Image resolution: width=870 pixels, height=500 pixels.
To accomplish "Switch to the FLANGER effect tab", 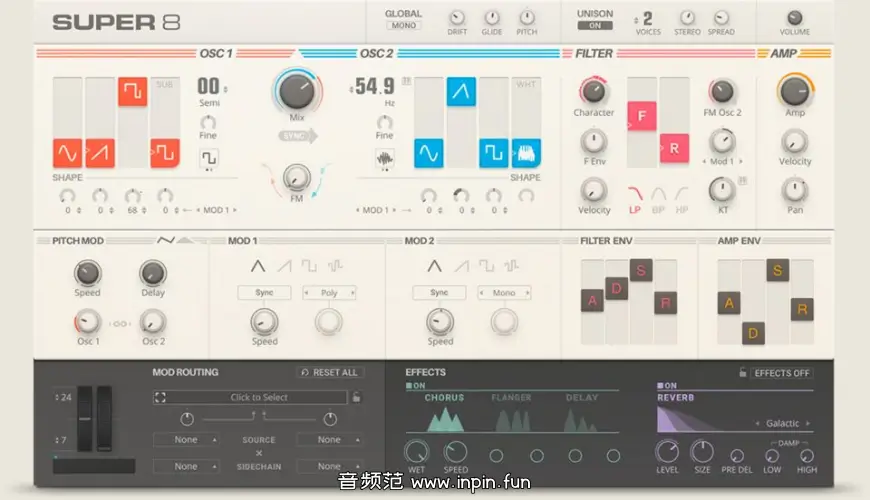I will point(511,397).
